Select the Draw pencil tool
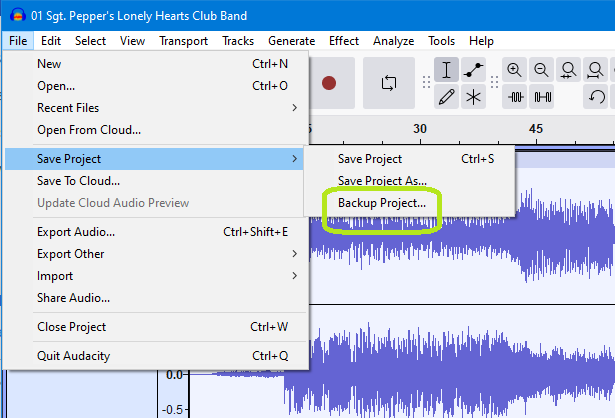 (446, 97)
